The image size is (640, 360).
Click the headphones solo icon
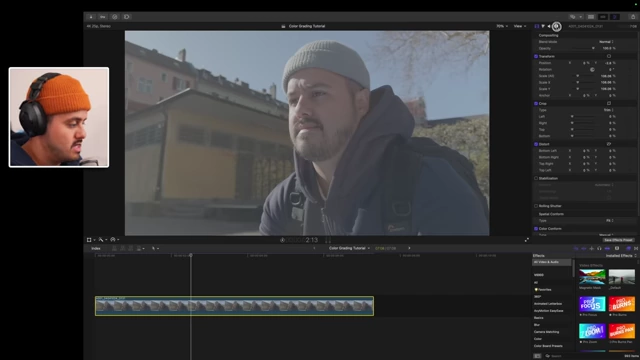(599, 248)
